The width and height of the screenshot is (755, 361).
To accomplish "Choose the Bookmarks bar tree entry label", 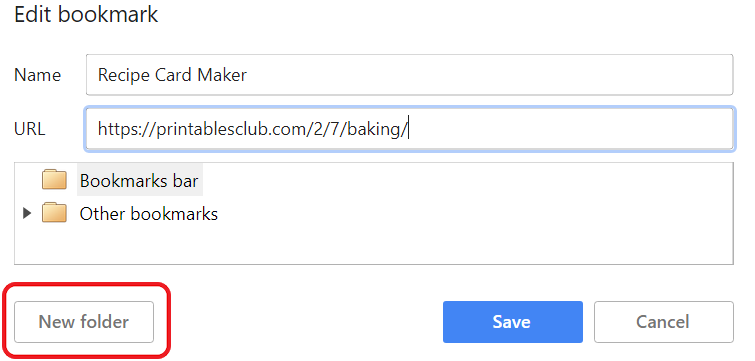I will (139, 180).
